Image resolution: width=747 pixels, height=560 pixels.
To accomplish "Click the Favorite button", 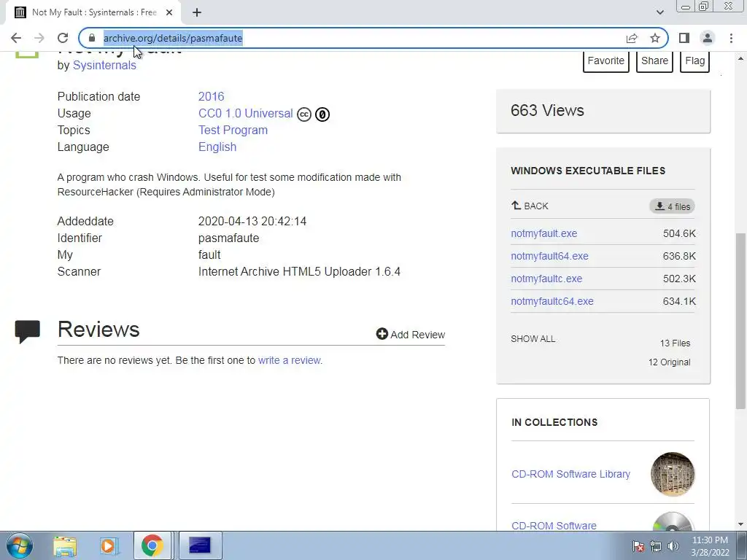I will tap(606, 61).
